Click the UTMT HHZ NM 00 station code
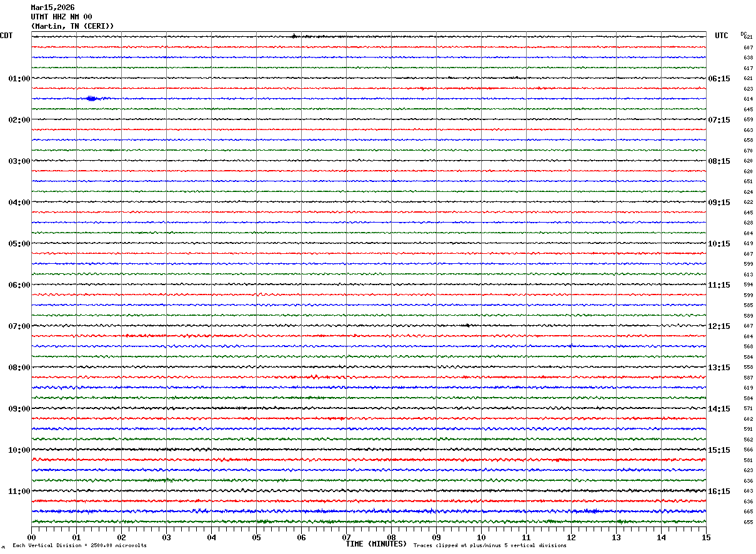Image resolution: width=756 pixels, height=554 pixels. [61, 17]
